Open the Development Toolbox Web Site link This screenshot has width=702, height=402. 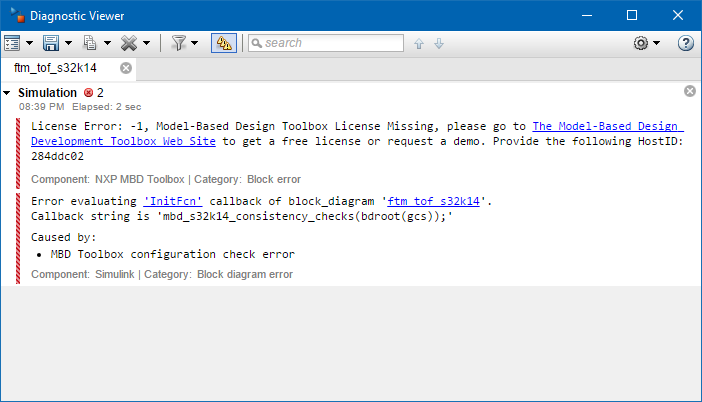click(x=123, y=141)
